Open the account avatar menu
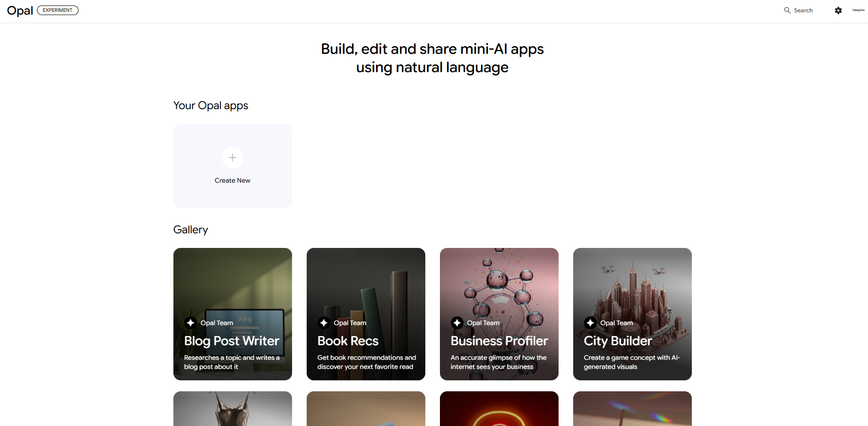The height and width of the screenshot is (426, 868). [x=858, y=10]
